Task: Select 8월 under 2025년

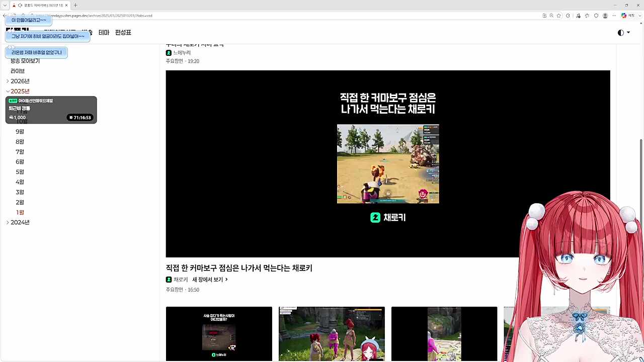Action: click(x=20, y=141)
